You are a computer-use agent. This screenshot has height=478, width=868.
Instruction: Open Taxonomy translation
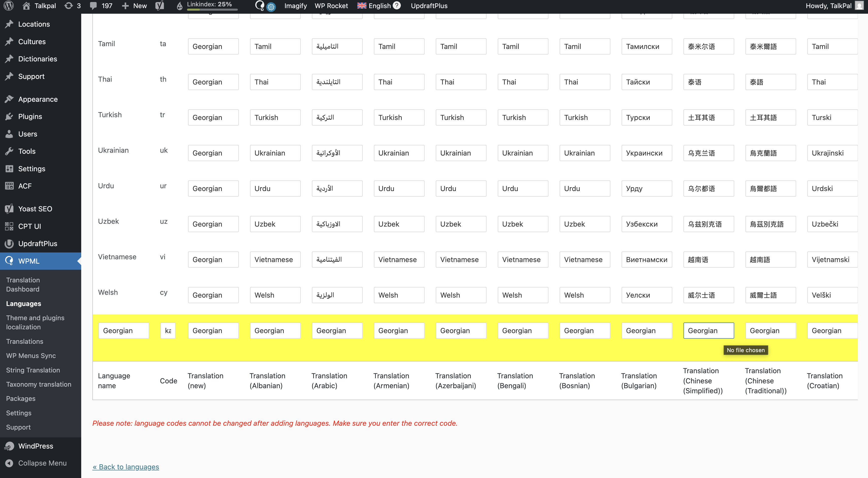[39, 384]
